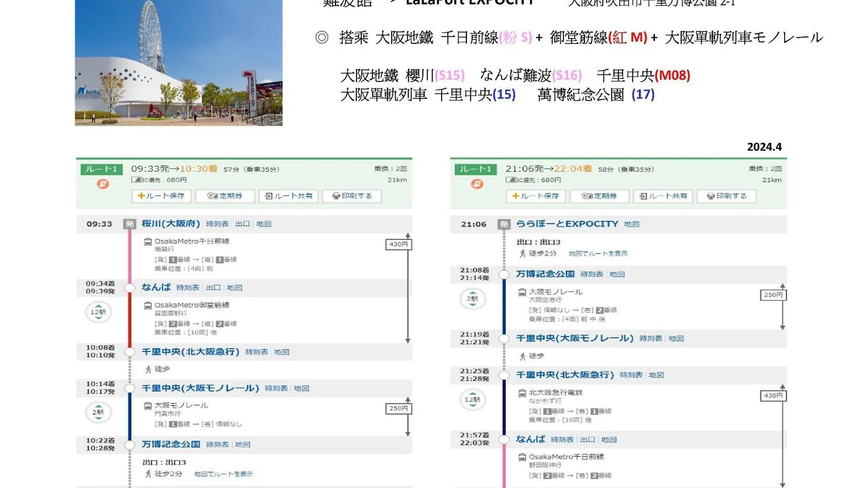The image size is (868, 488).
Task: Click the 250円 fare box in left route
Action: [x=398, y=408]
